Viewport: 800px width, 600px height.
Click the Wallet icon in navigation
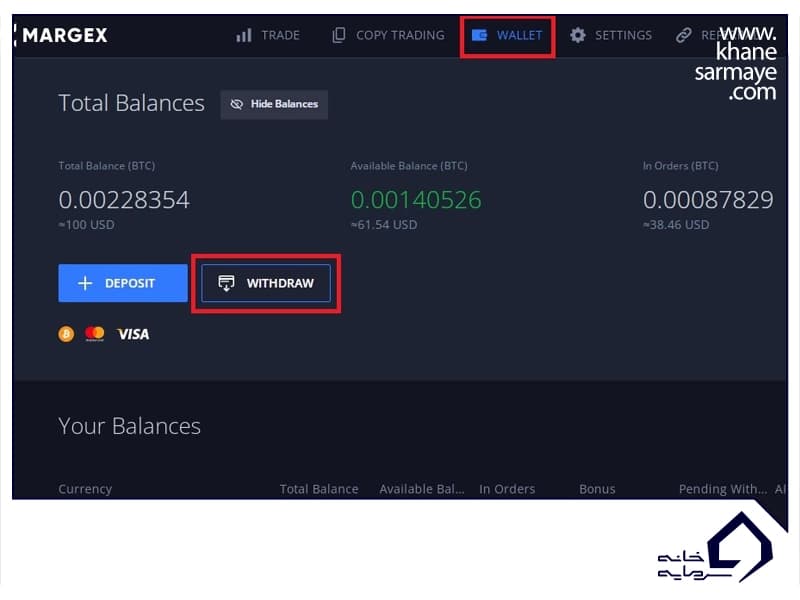(x=479, y=35)
